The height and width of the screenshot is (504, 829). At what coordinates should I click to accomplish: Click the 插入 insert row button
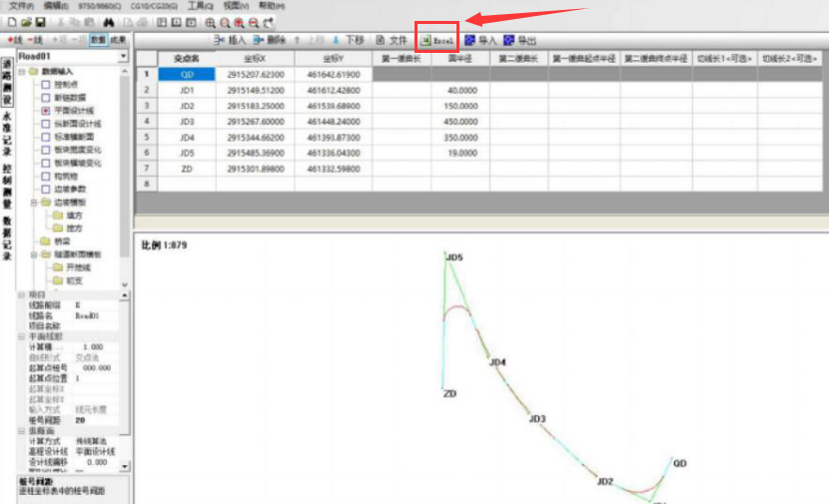click(x=230, y=41)
